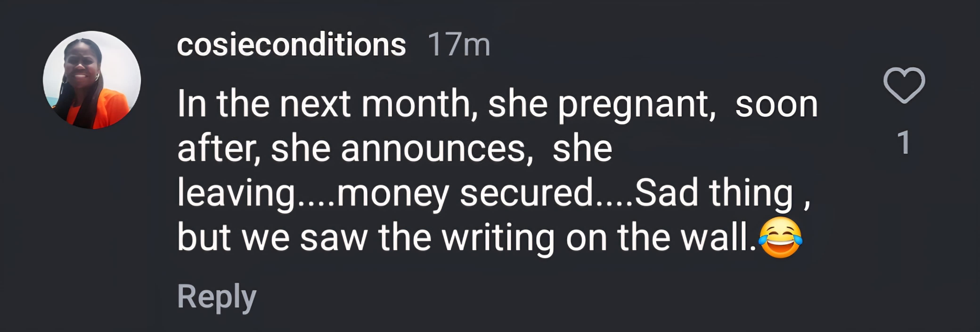The image size is (980, 332).
Task: Click the laughing-crying emoji in the comment
Action: coord(780,238)
